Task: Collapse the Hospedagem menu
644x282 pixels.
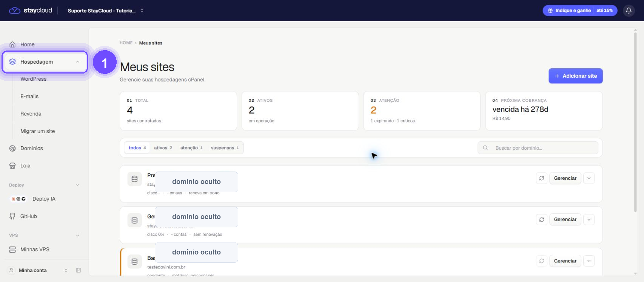Action: tap(77, 62)
